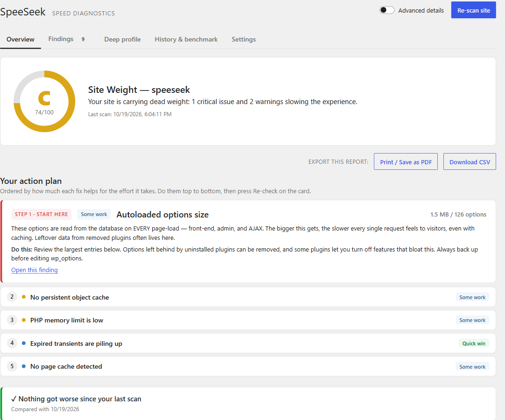
Task: Open the Deep profile tab
Action: click(122, 39)
